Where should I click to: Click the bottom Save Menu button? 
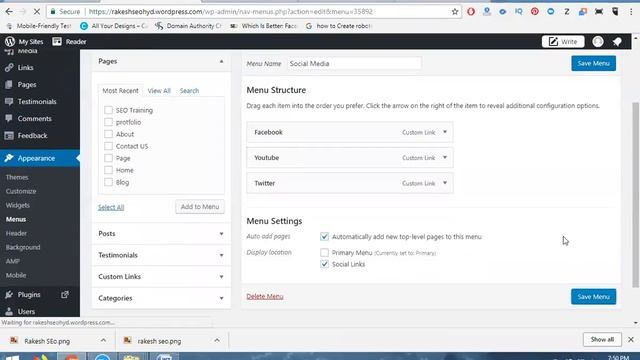(x=593, y=297)
